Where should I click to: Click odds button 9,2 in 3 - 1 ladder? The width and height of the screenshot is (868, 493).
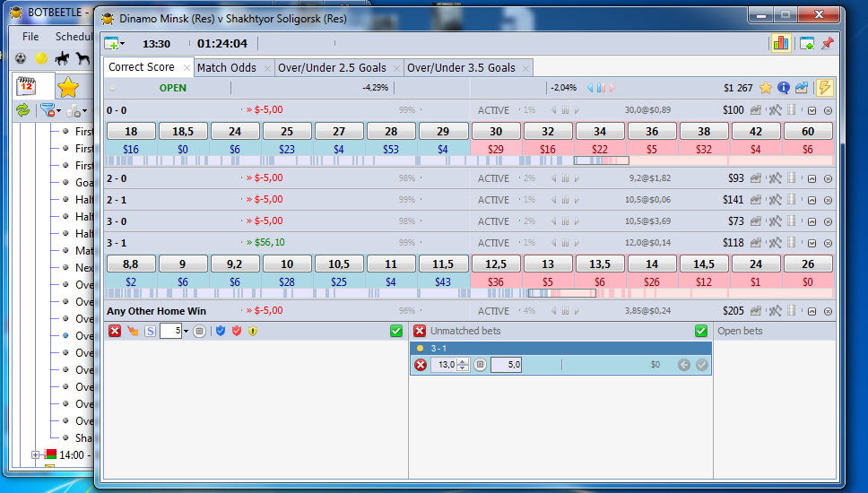point(235,264)
